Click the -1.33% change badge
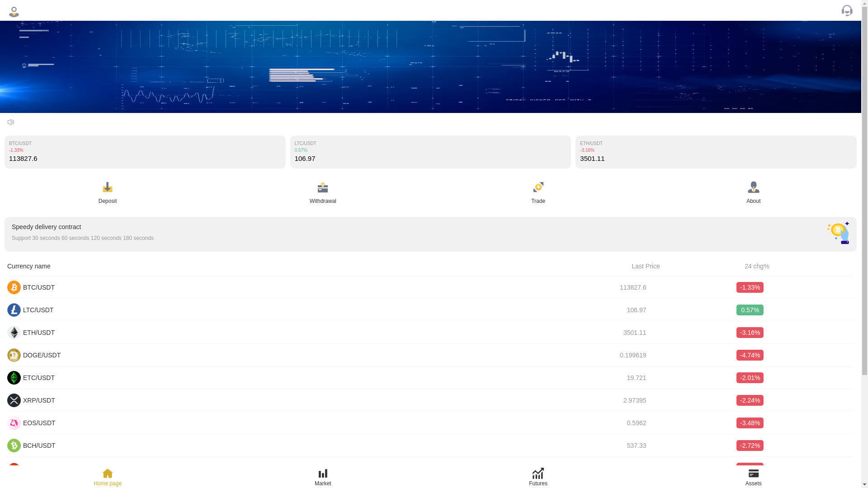 pyautogui.click(x=750, y=287)
